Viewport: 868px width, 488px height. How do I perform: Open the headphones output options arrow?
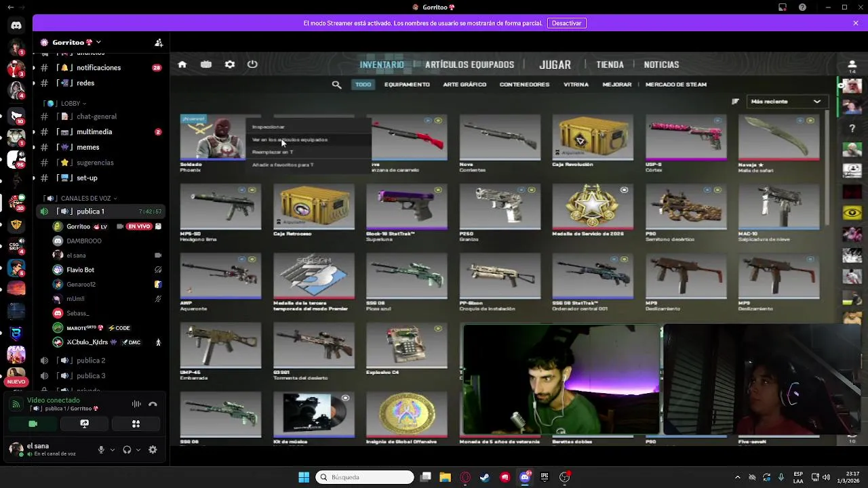(138, 449)
